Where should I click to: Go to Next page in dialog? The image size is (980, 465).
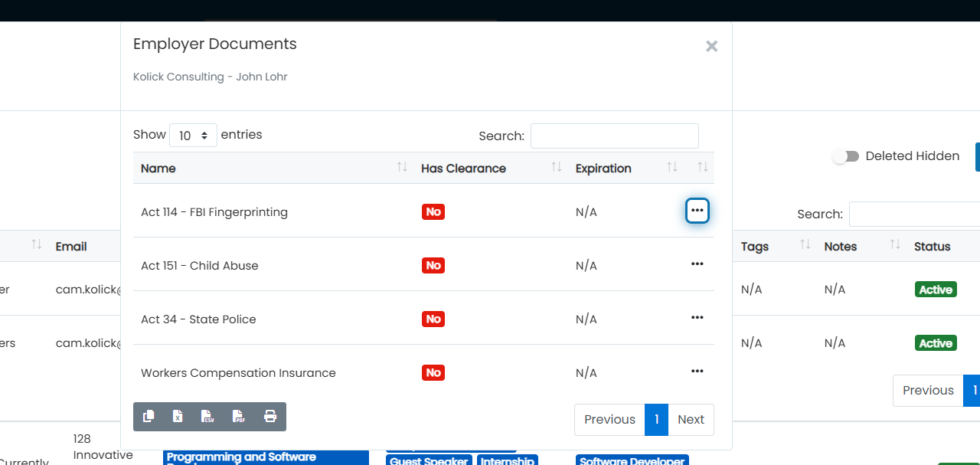(x=691, y=419)
